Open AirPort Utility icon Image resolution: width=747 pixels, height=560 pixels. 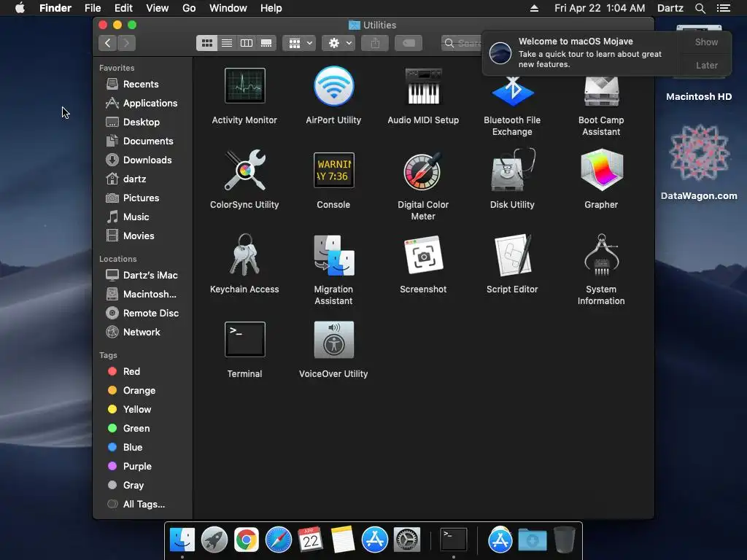pyautogui.click(x=333, y=86)
